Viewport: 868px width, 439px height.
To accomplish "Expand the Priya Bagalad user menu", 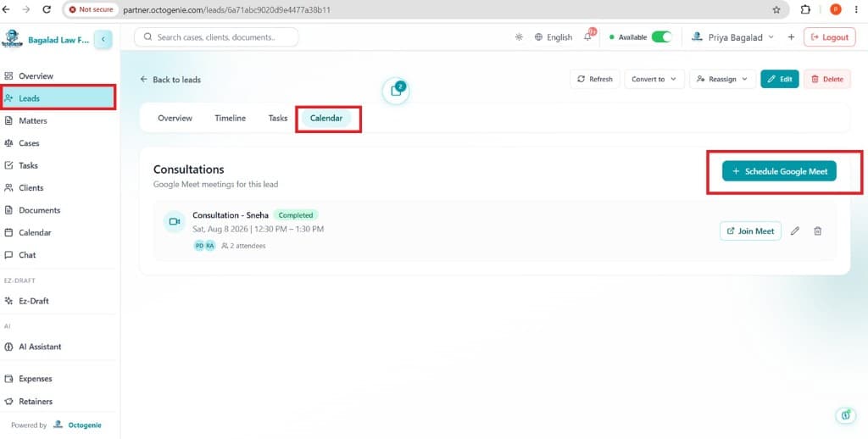I will [x=732, y=37].
